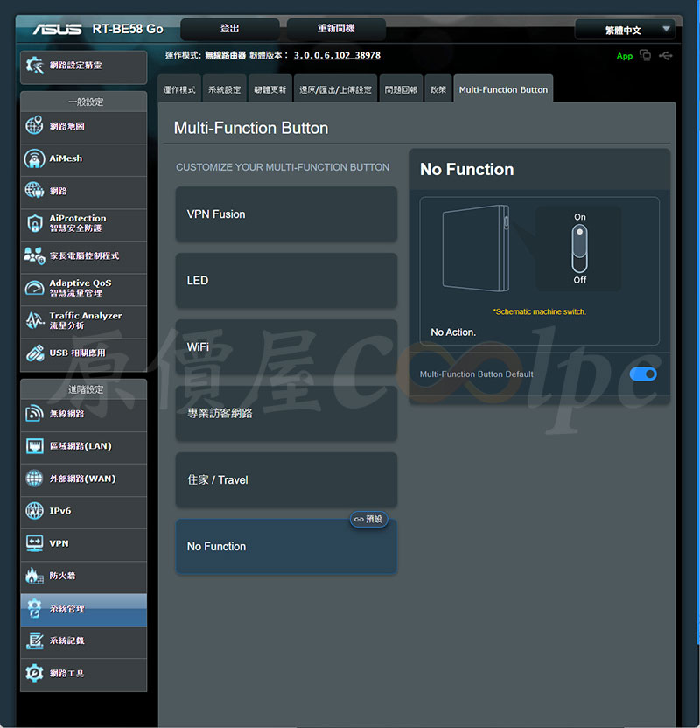Open the 繁體中文 language dropdown
Image resolution: width=700 pixels, height=728 pixels.
pyautogui.click(x=624, y=30)
